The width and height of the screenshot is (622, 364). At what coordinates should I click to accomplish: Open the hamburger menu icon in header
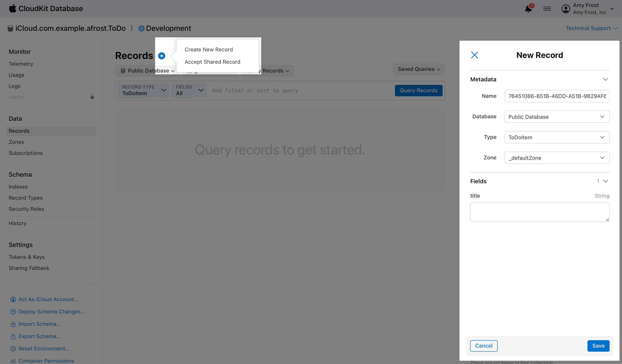click(547, 9)
